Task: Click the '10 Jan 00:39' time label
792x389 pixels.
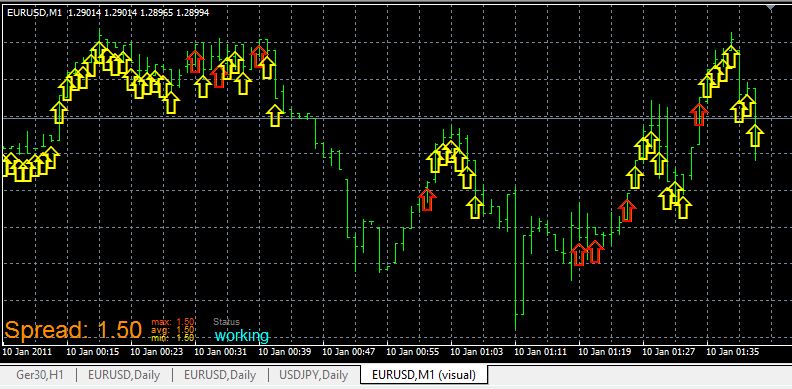Action: [x=284, y=351]
